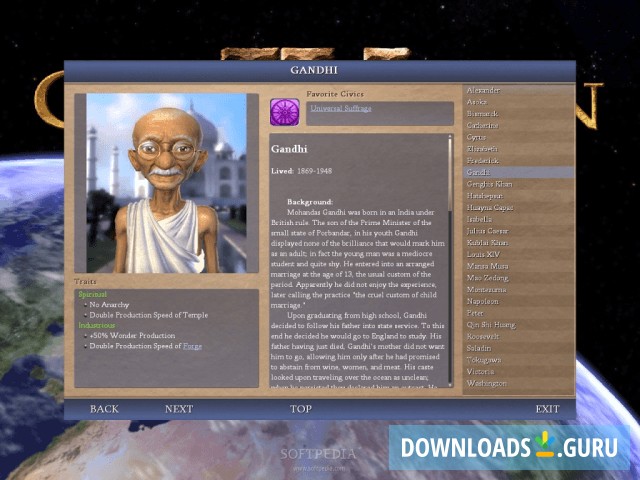This screenshot has width=640, height=480.
Task: Select Catherine in the leader list
Action: point(518,125)
